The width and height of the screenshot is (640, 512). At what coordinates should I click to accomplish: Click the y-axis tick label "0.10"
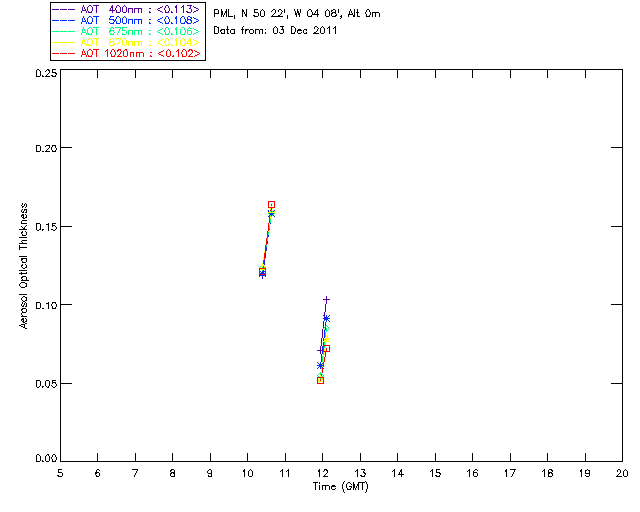(46, 305)
